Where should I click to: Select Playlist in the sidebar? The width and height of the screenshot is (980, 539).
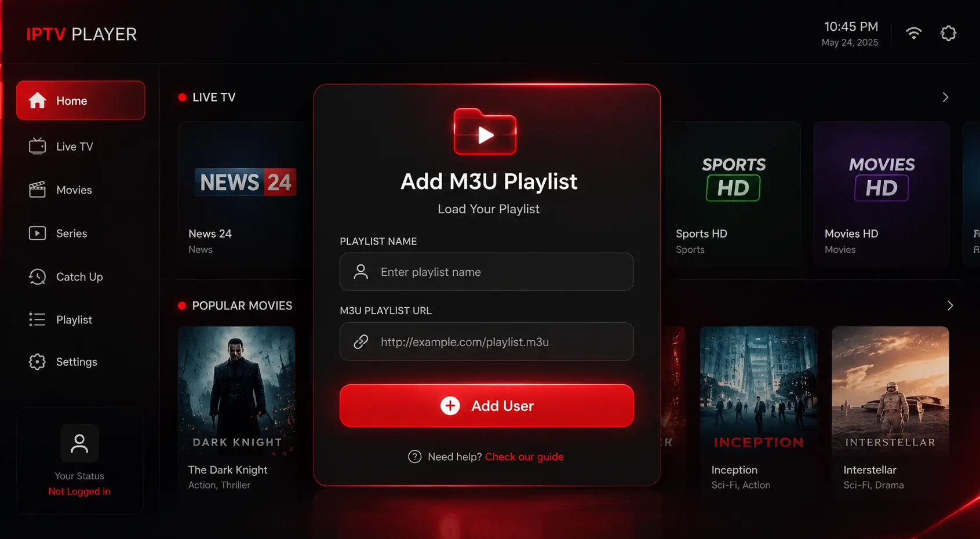tap(81, 319)
